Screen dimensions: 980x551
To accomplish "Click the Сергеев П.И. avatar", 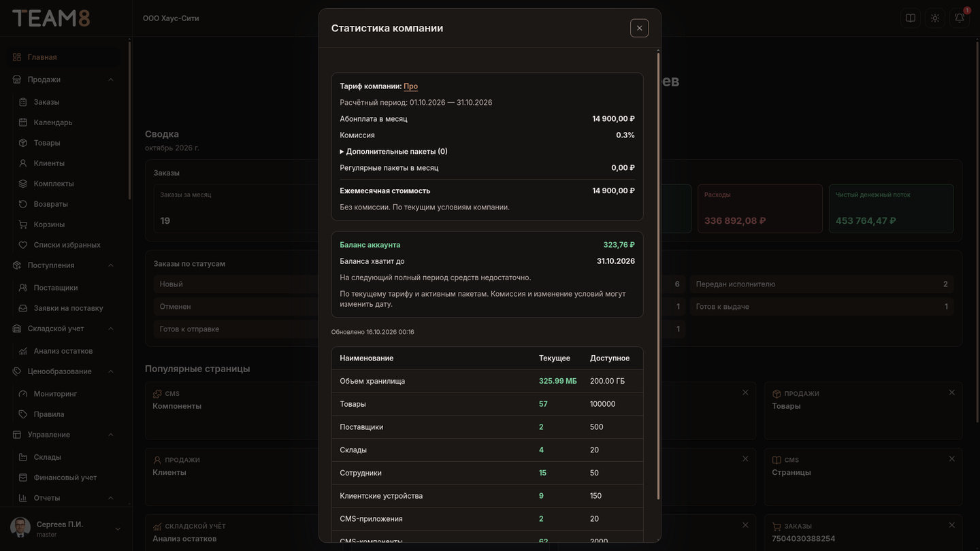I will (20, 528).
